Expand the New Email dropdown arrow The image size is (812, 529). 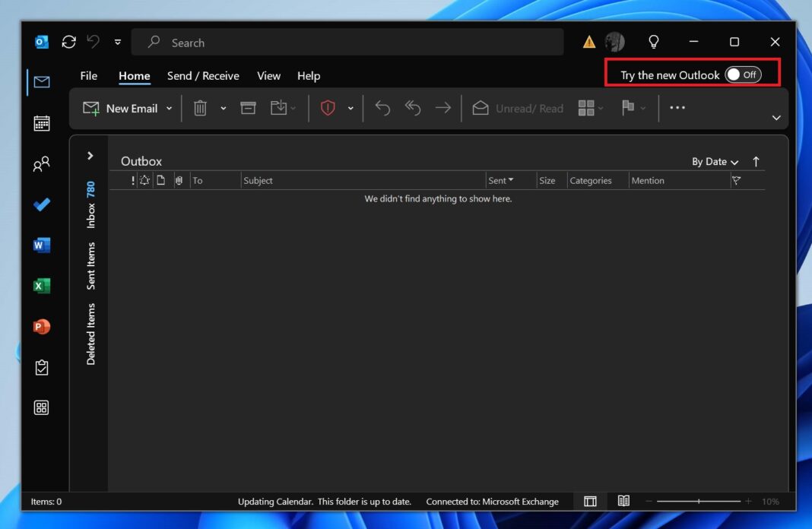[x=169, y=108]
